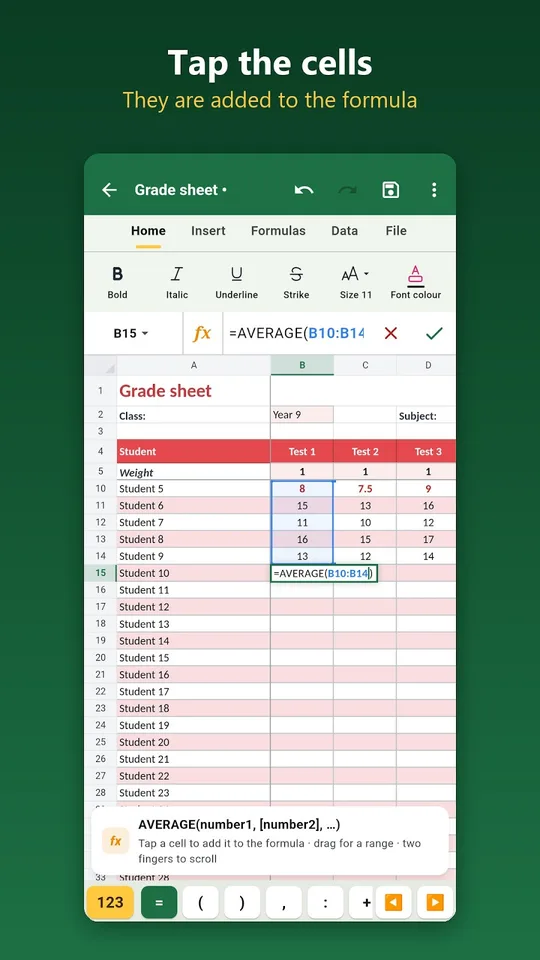The height and width of the screenshot is (960, 540).
Task: Tap inside the formula bar input
Action: [297, 333]
